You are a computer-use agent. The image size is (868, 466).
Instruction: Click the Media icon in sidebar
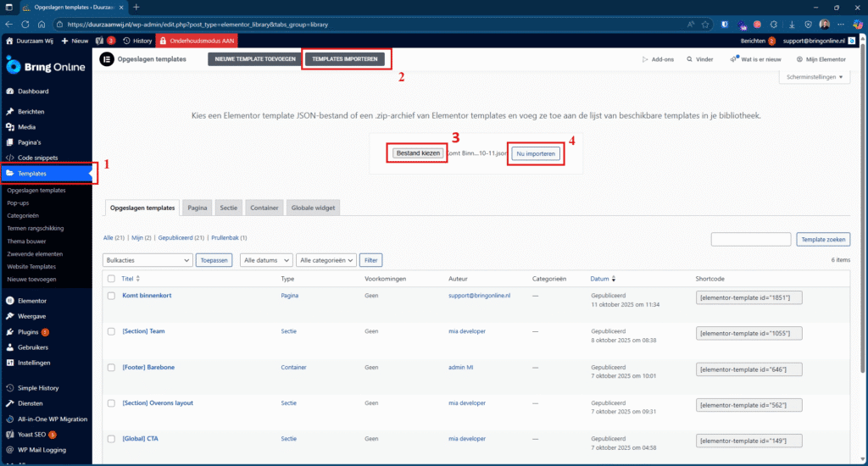[x=9, y=127]
